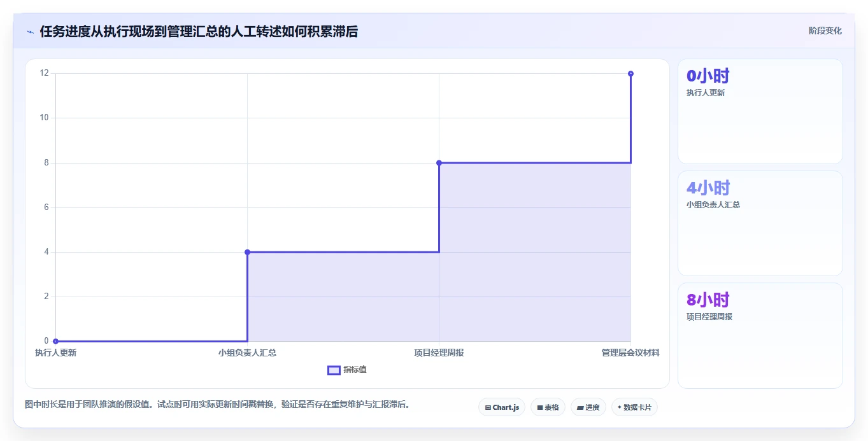Click the 阶段变化 label in header
Viewport: 868px width, 441px height.
coord(825,31)
